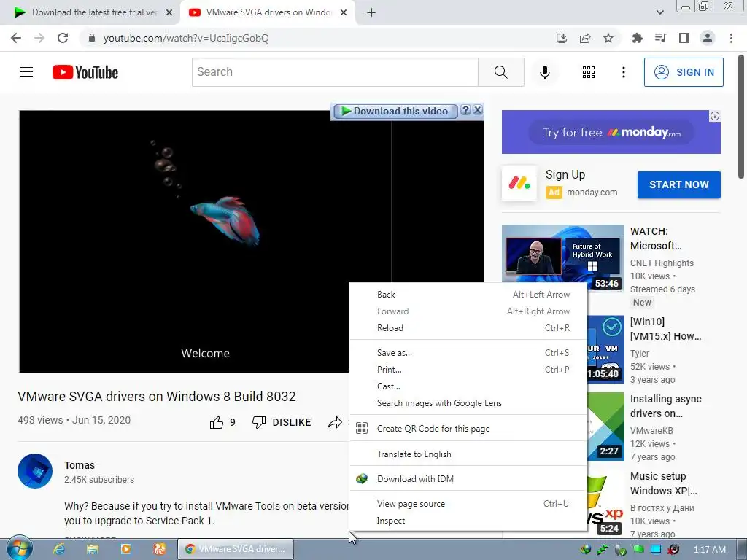The height and width of the screenshot is (560, 747).
Task: Open the IDM panel help question icon
Action: pos(465,111)
